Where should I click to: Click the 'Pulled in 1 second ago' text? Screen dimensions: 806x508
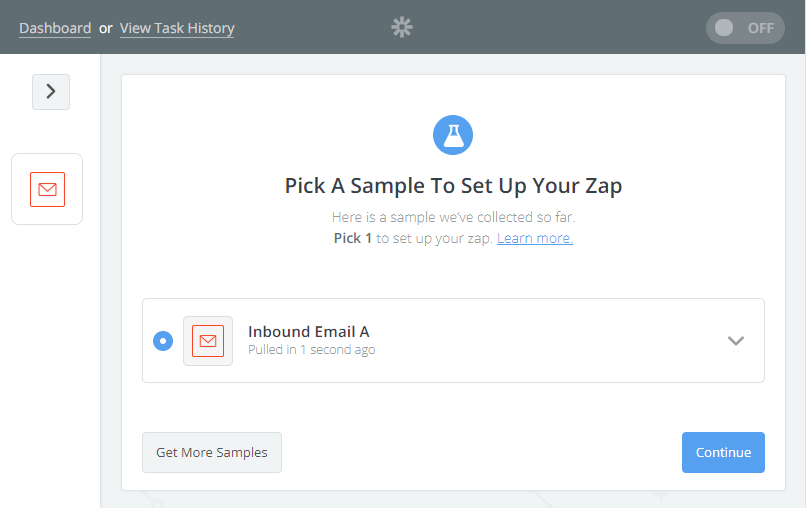[x=312, y=350]
